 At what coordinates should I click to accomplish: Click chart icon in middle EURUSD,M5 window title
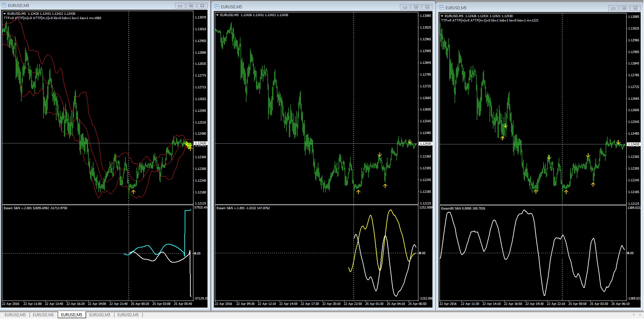217,7
